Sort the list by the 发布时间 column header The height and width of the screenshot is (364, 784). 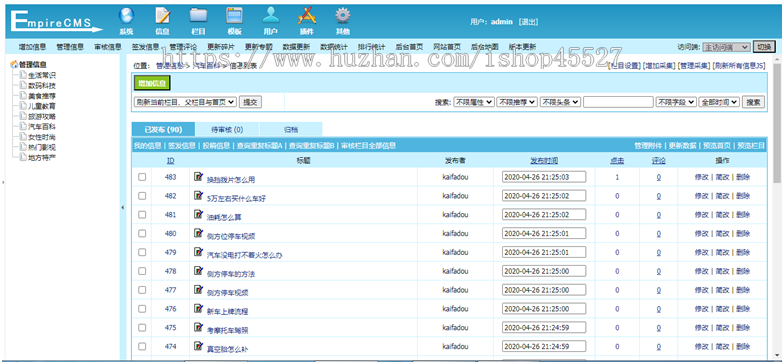[x=544, y=160]
